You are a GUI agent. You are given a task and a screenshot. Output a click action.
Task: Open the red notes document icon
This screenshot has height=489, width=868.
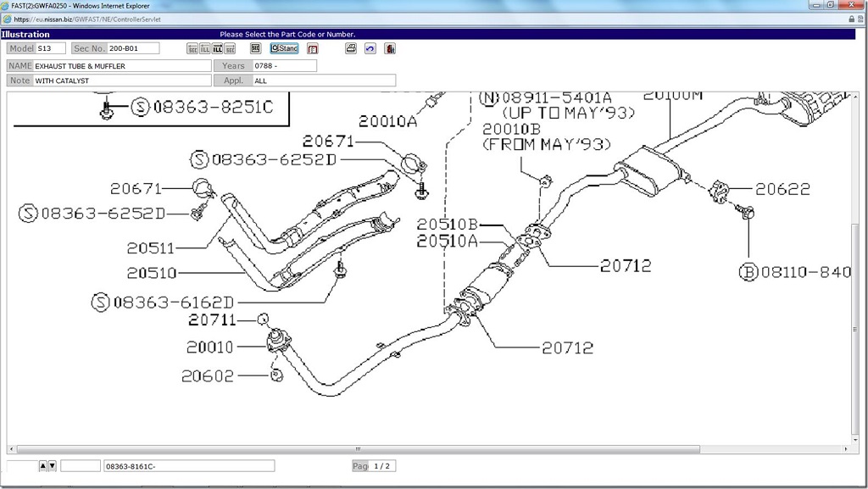313,49
